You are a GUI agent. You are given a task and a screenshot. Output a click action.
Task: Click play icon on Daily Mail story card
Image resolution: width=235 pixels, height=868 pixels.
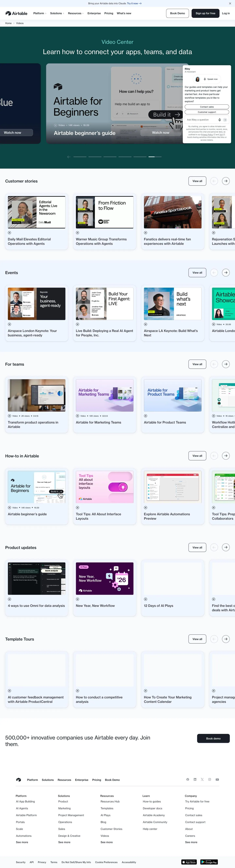click(9, 233)
